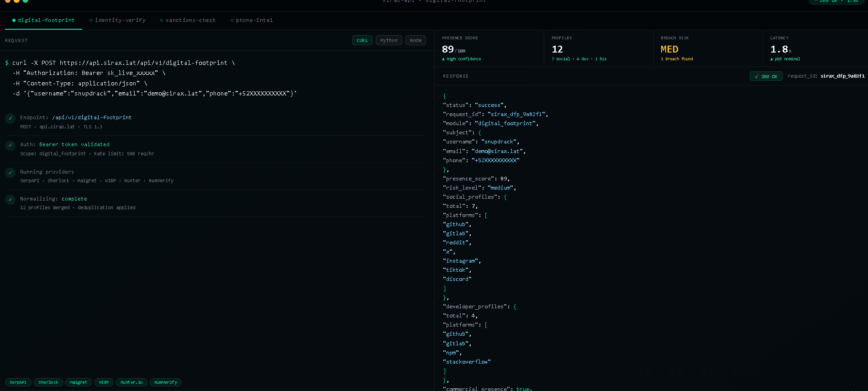Viewport: 868px width, 391px height.
Task: Click the "username": "snupdrack" response line
Action: pos(481,142)
